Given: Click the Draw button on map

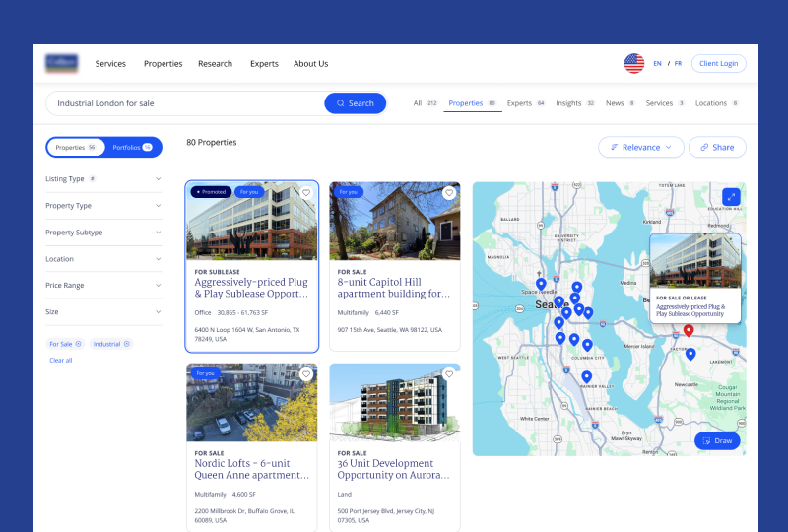Looking at the screenshot, I should [x=717, y=441].
